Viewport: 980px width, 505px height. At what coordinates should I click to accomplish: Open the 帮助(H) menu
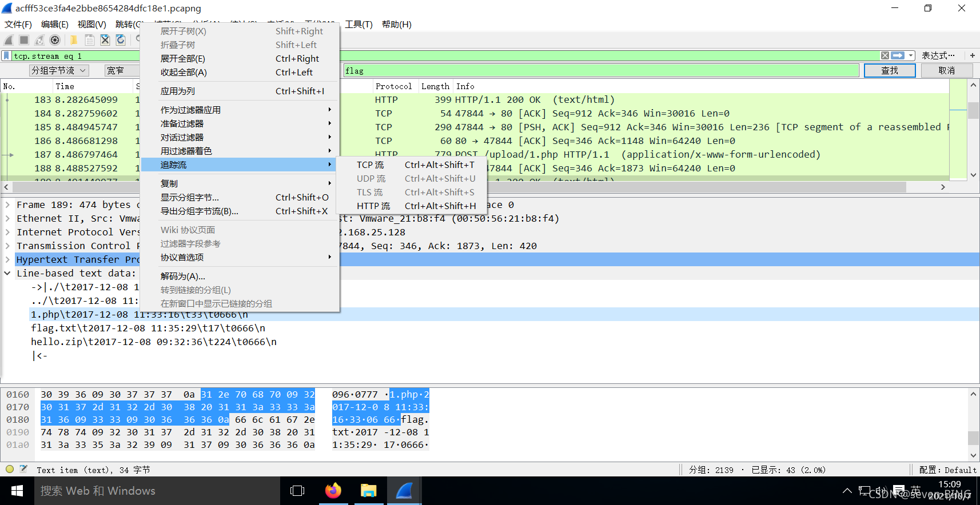click(397, 24)
